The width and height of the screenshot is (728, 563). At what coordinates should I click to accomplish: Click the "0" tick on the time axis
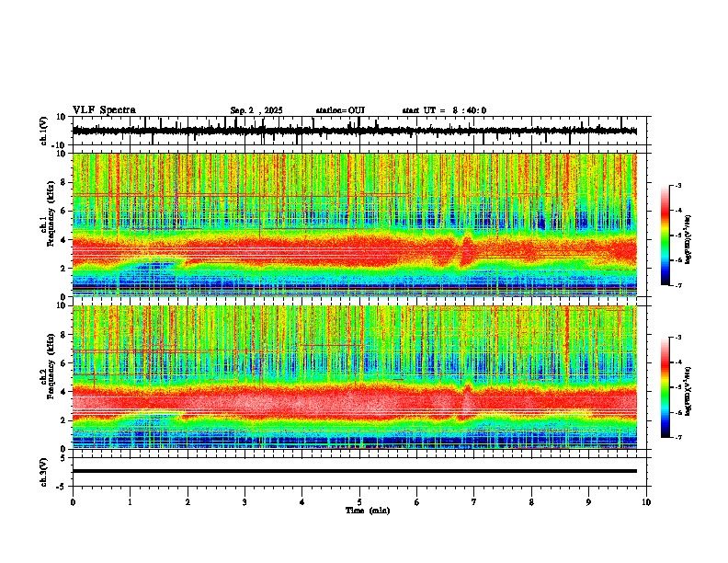73,502
